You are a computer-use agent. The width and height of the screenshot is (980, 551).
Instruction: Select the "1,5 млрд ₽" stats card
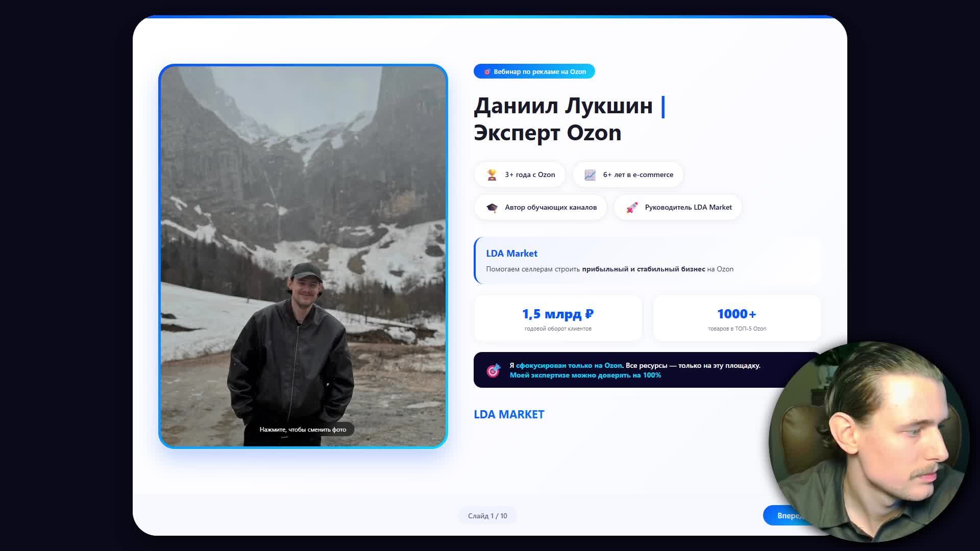point(557,318)
